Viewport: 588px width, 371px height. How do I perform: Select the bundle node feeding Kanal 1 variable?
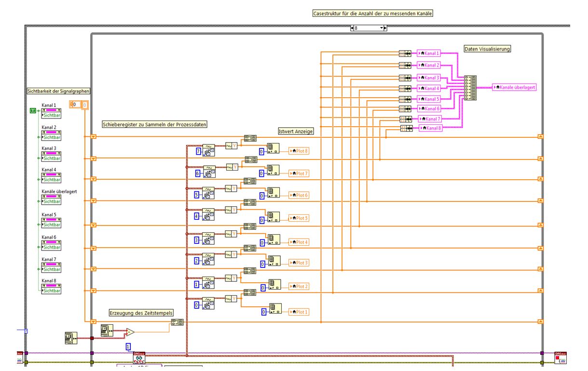tap(405, 53)
